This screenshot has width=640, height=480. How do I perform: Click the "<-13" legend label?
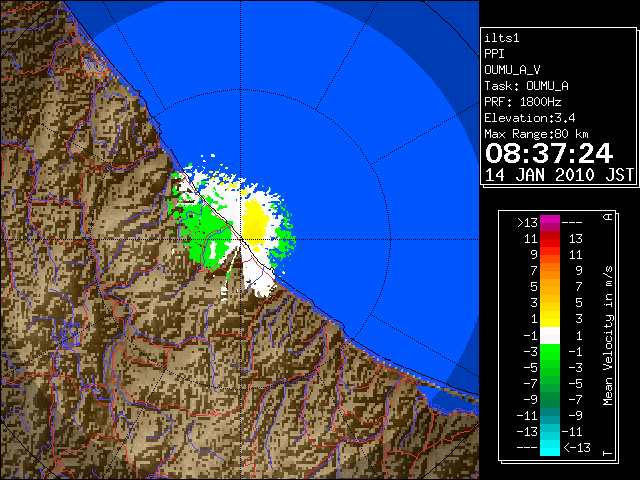577,448
